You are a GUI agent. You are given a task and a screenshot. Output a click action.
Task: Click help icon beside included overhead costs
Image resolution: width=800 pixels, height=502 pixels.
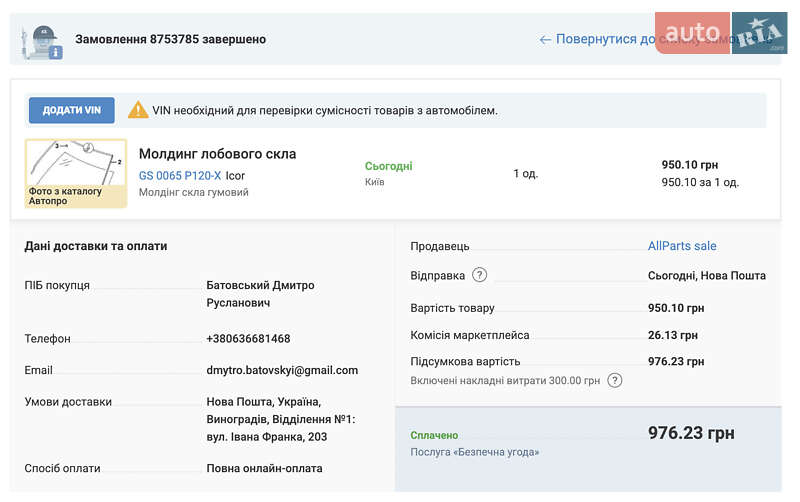coord(615,380)
